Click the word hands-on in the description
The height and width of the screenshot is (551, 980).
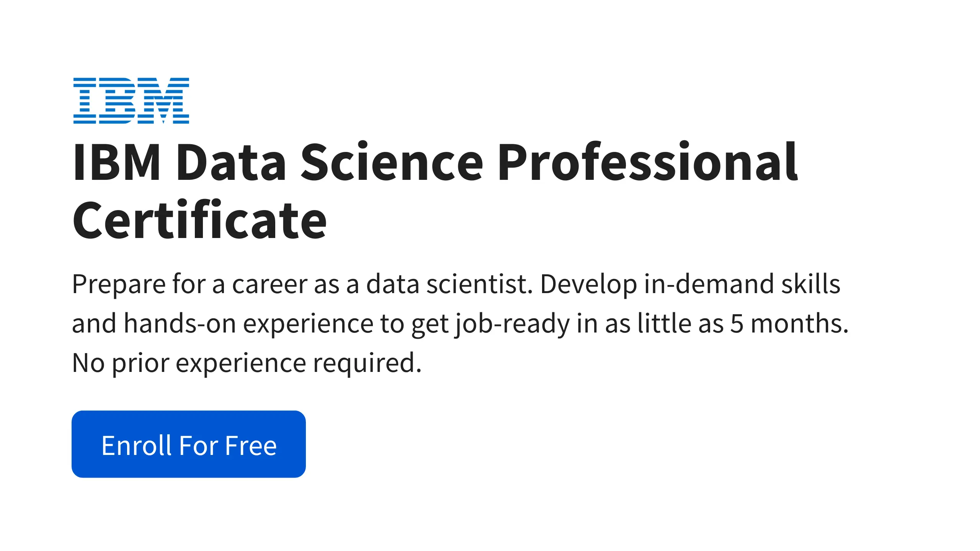pyautogui.click(x=180, y=324)
